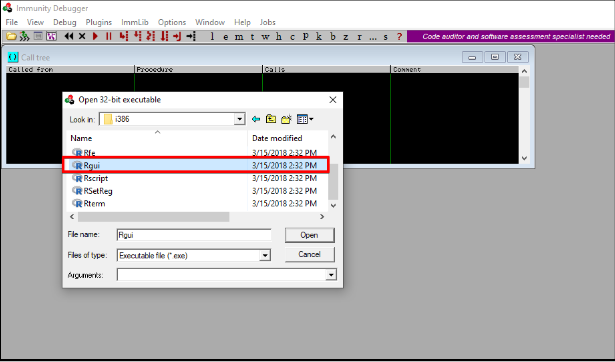Click the execute till return icon
This screenshot has height=362, width=615.
point(177,36)
